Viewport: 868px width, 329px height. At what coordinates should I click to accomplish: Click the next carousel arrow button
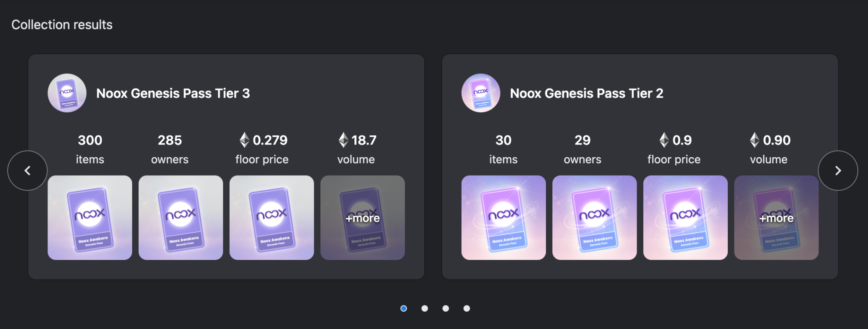click(x=837, y=170)
